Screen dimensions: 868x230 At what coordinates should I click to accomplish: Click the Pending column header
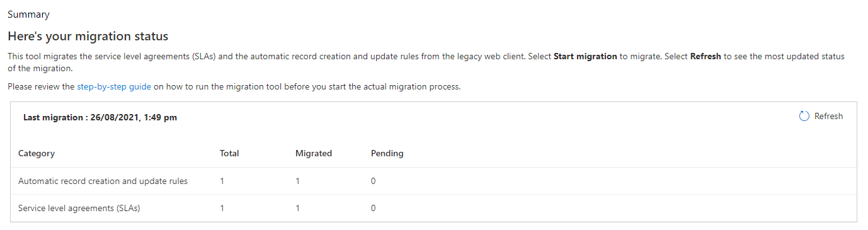[x=387, y=153]
